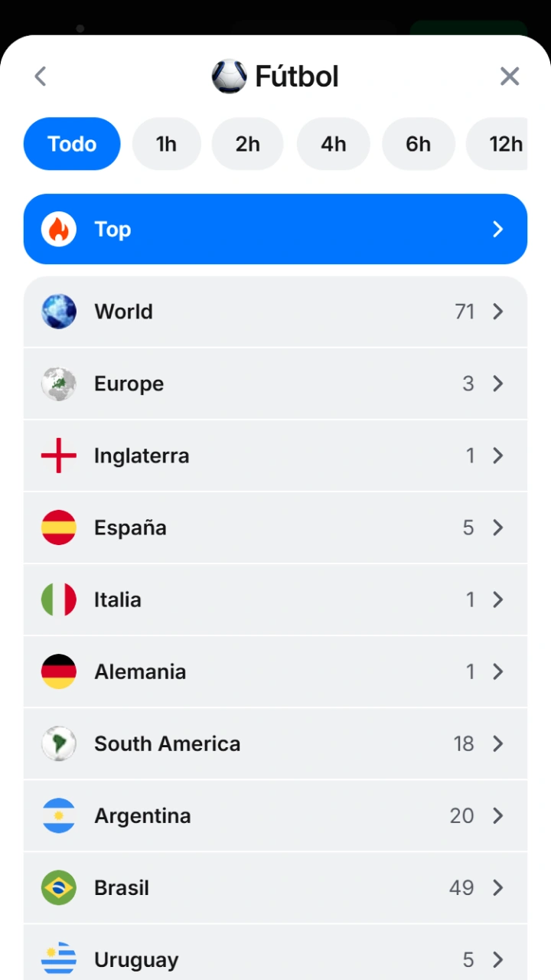This screenshot has height=980, width=551.
Task: Select the Todo time filter
Action: (72, 143)
